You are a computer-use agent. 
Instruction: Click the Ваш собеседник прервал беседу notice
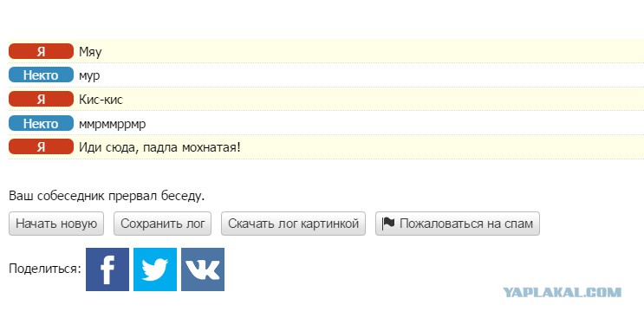tap(107, 196)
